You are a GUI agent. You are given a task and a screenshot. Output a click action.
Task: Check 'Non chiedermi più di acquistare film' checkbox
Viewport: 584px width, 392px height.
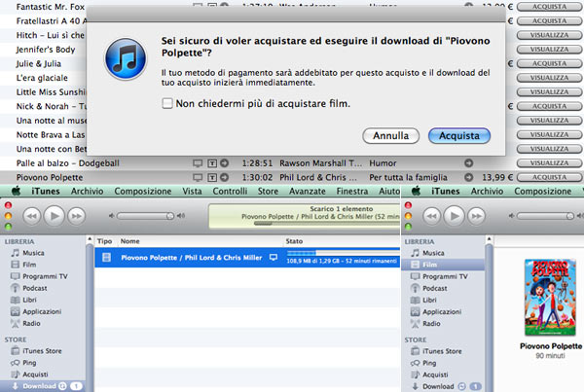coord(168,103)
